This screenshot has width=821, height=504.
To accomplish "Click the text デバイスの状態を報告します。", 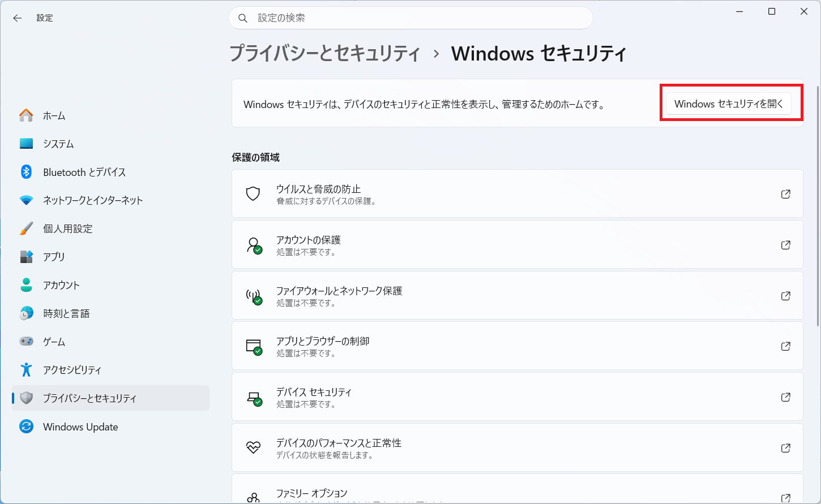I will [x=325, y=455].
